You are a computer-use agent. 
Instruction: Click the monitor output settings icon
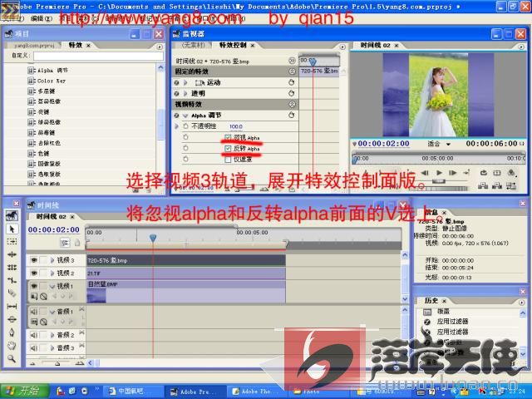(511, 173)
